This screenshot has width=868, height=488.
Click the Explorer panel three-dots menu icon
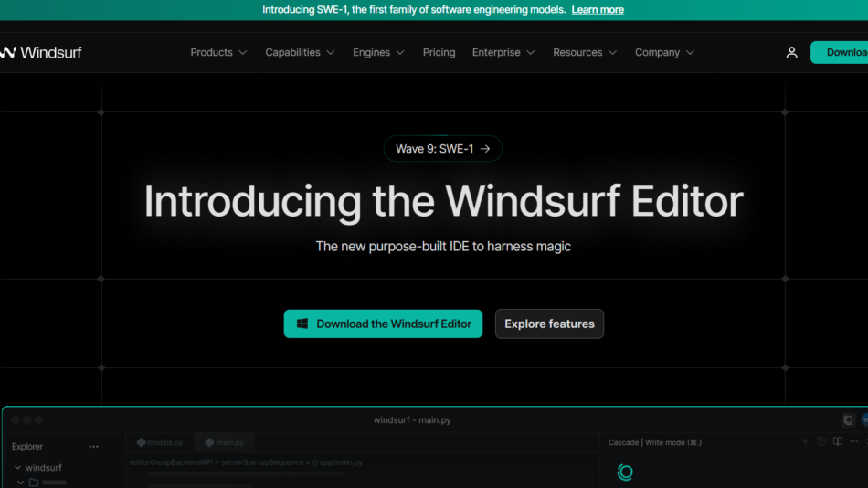[93, 447]
